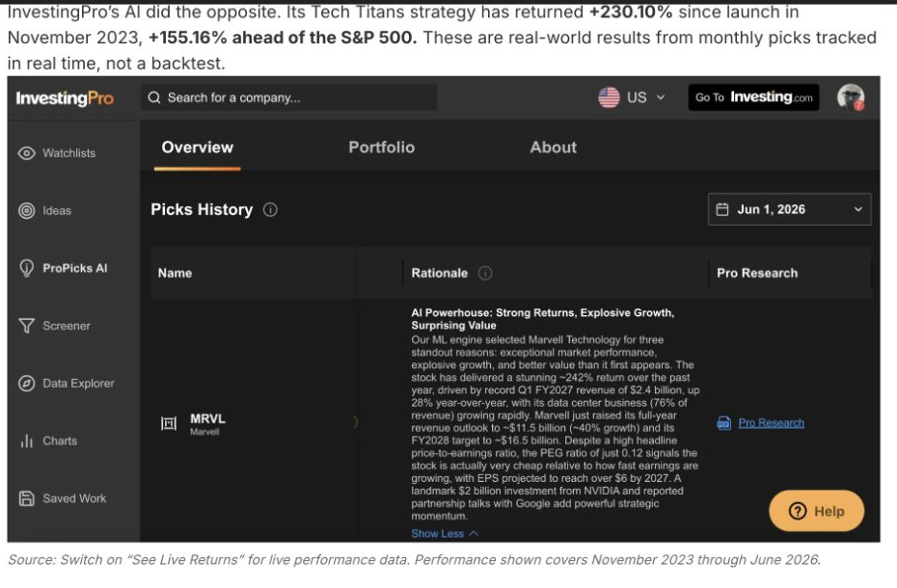The image size is (897, 588).
Task: Click the Picks History heading
Action: [x=202, y=210]
